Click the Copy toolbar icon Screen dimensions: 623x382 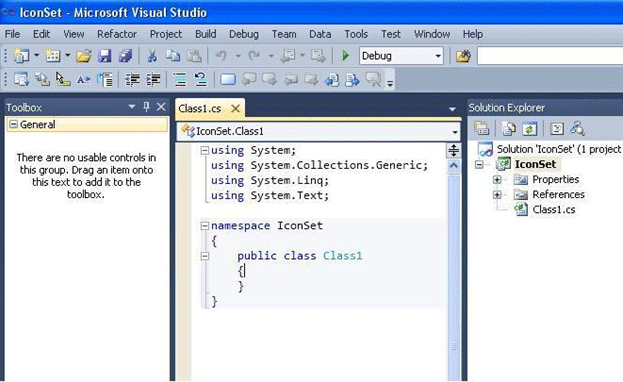[173, 56]
